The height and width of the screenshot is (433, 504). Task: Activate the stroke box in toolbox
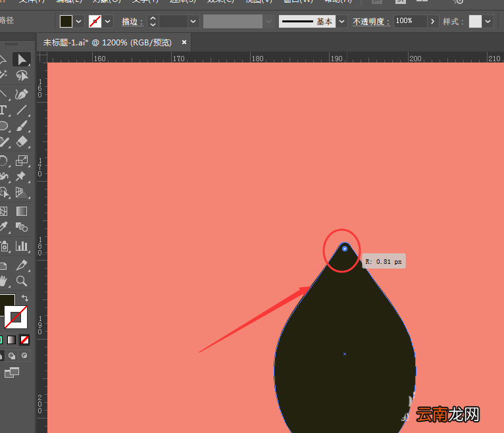16,317
